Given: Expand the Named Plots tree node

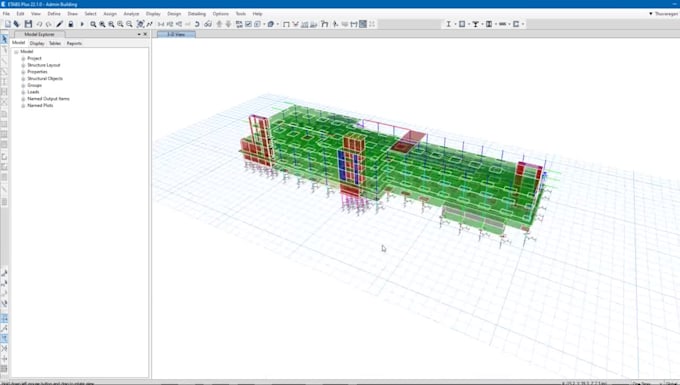Looking at the screenshot, I should point(23,105).
